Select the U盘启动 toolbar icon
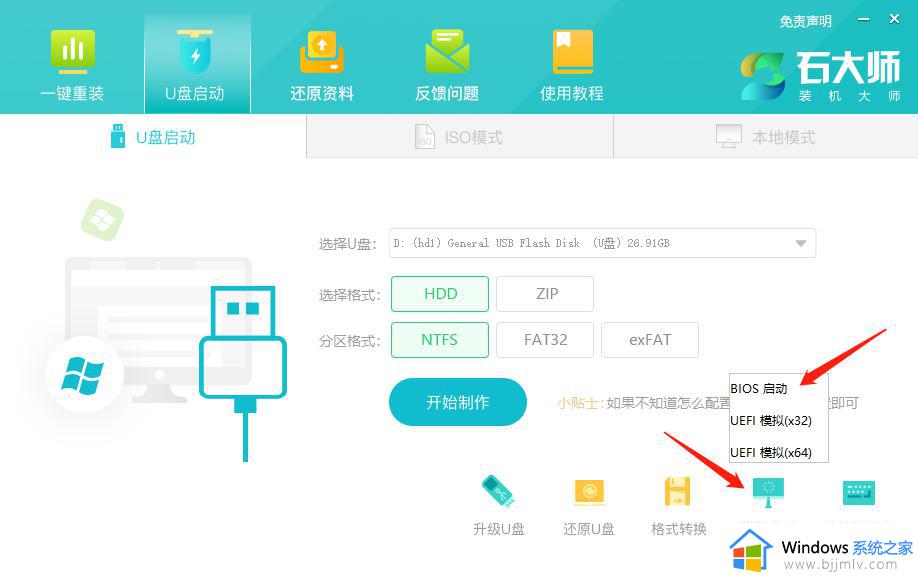The image size is (918, 578). [195, 64]
